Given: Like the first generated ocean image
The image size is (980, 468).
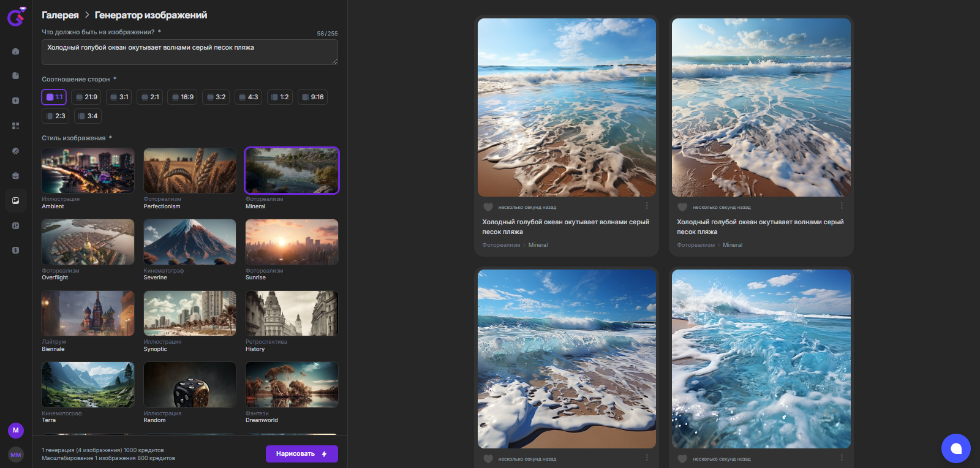Looking at the screenshot, I should (488, 207).
